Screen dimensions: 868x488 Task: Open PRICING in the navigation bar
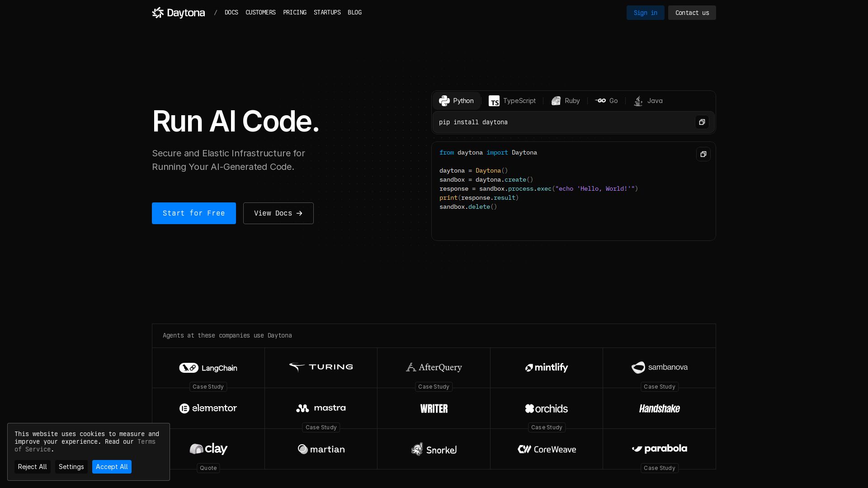(295, 13)
